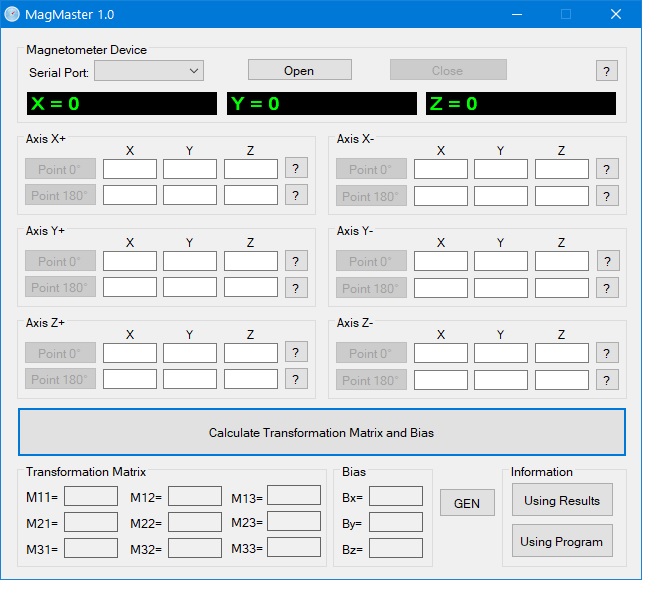Click the GEN button
This screenshot has width=657, height=596.
467,503
